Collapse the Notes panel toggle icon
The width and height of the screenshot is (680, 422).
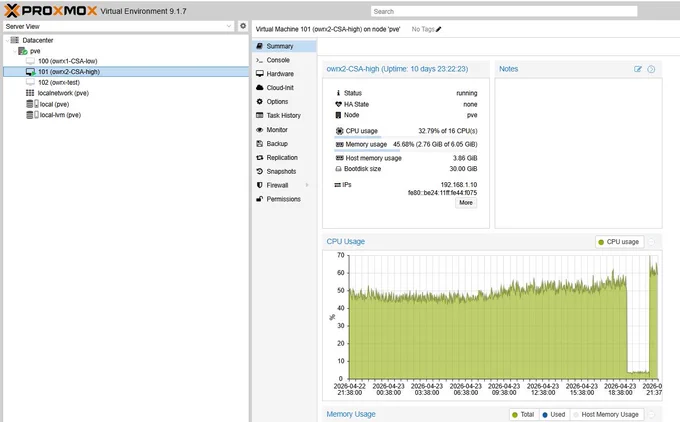click(x=651, y=69)
